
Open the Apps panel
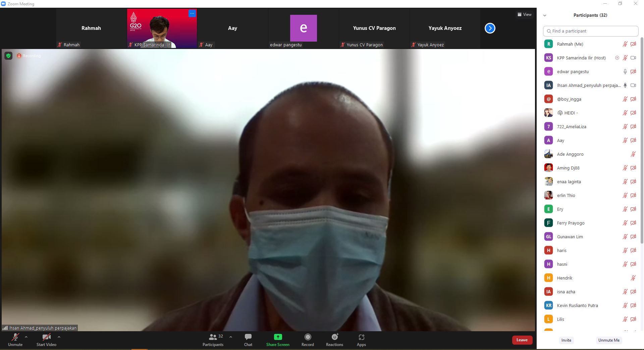point(361,337)
